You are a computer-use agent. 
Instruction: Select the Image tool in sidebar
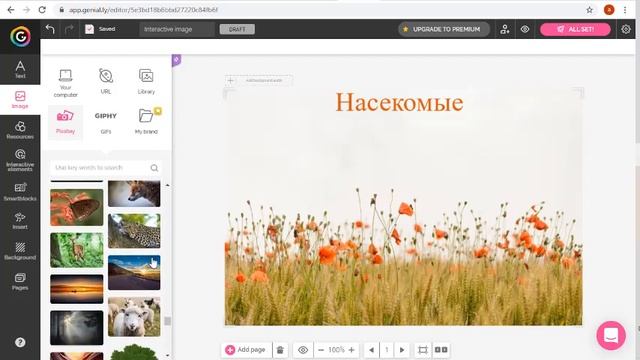(20, 100)
